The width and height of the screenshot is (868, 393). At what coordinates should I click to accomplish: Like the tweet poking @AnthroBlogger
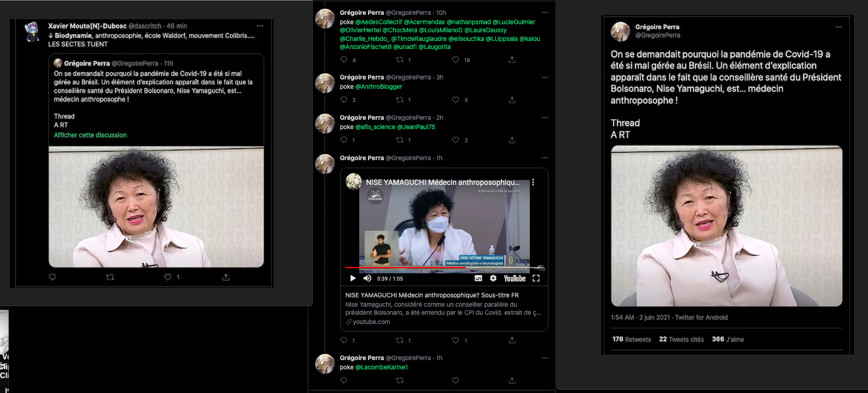coord(455,100)
